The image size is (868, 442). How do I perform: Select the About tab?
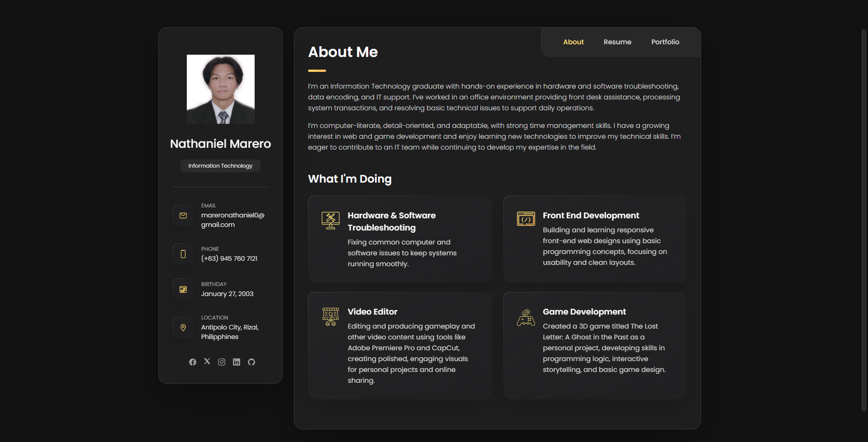pyautogui.click(x=573, y=42)
